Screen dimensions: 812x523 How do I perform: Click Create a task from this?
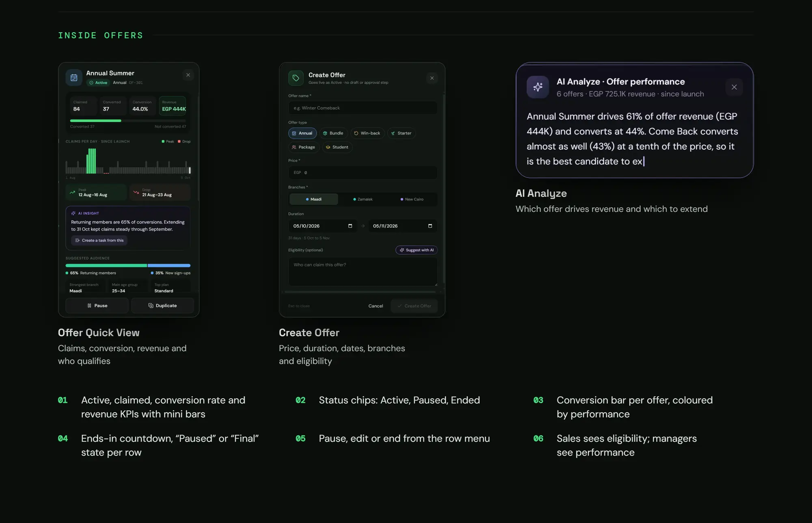pyautogui.click(x=99, y=241)
